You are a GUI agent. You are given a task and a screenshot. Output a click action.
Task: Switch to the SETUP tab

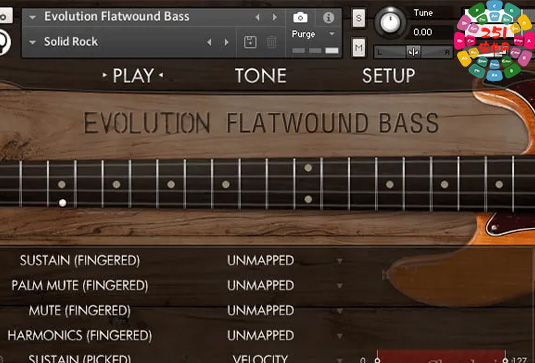(389, 75)
